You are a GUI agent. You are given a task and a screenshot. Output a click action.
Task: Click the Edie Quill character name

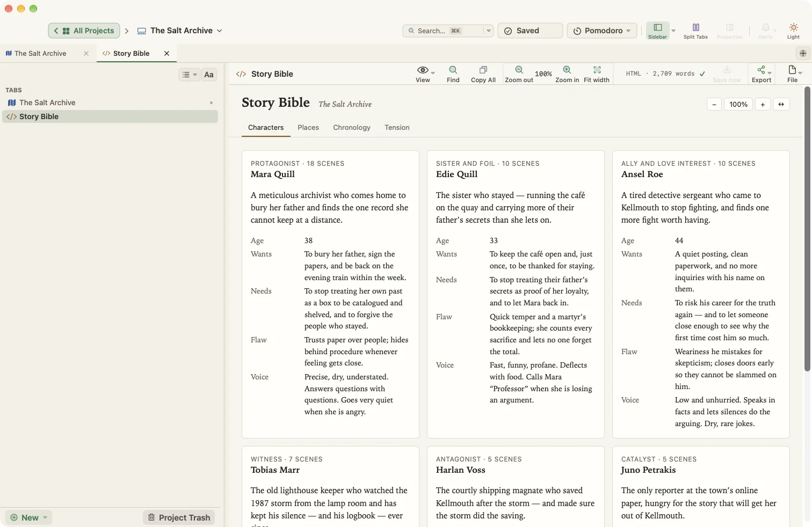click(456, 174)
